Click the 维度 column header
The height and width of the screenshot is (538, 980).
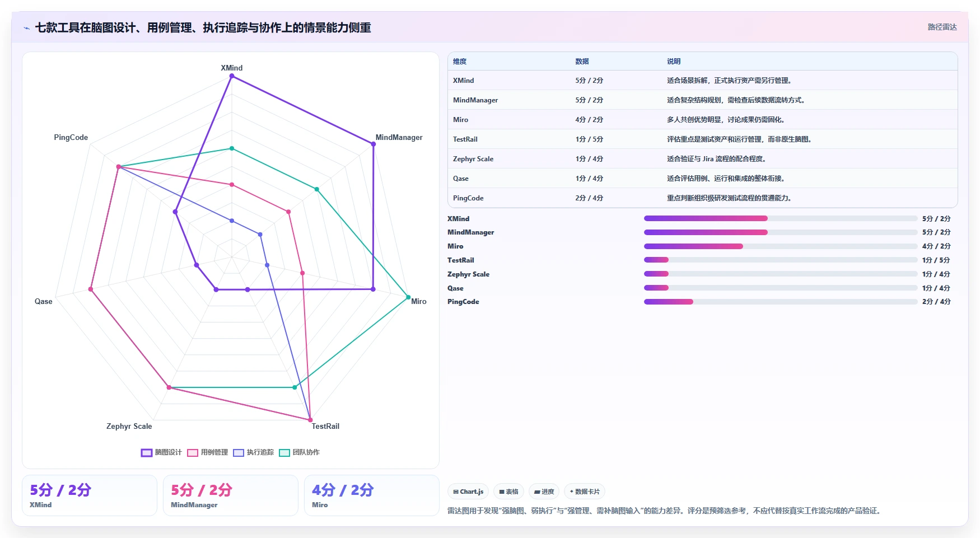[460, 62]
